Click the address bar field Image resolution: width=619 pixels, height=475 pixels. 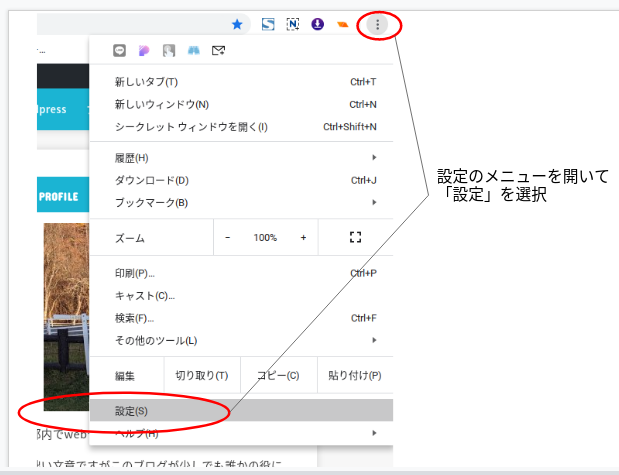144,24
